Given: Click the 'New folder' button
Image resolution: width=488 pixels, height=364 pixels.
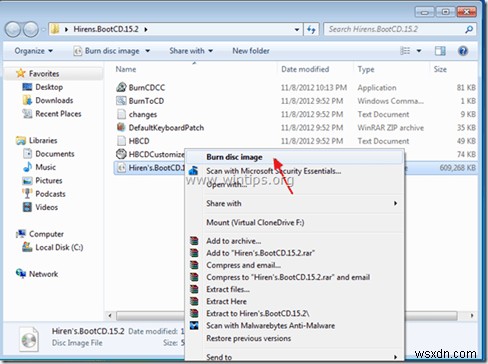Looking at the screenshot, I should pos(251,51).
